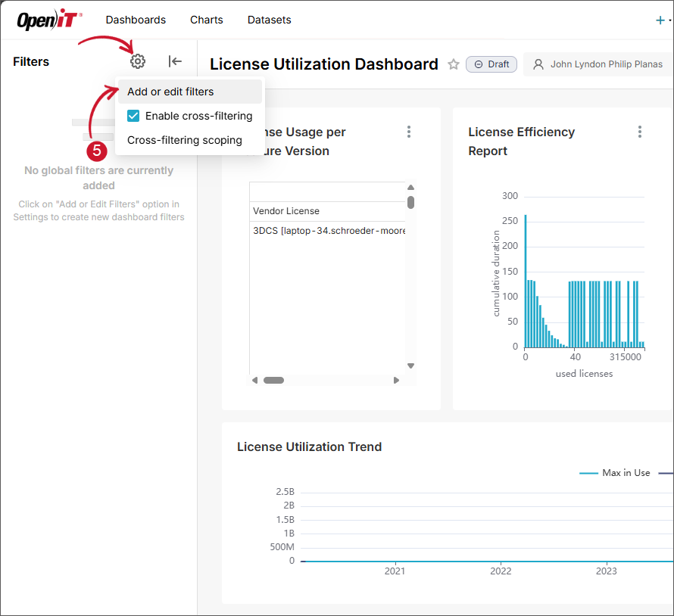This screenshot has height=616, width=674.
Task: Click the License Efficiency Report title
Action: pyautogui.click(x=522, y=142)
